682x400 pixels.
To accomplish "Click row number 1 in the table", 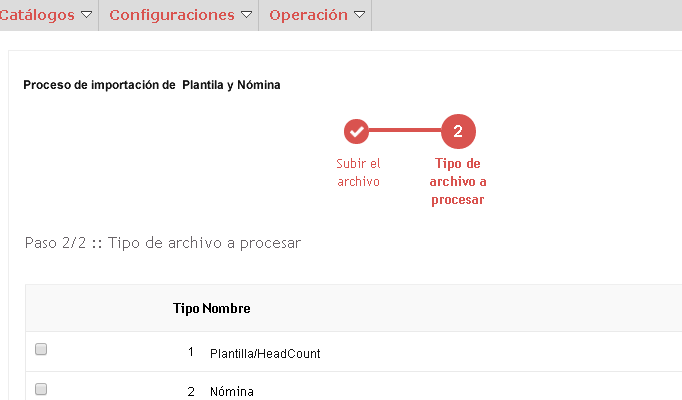I will point(191,352).
